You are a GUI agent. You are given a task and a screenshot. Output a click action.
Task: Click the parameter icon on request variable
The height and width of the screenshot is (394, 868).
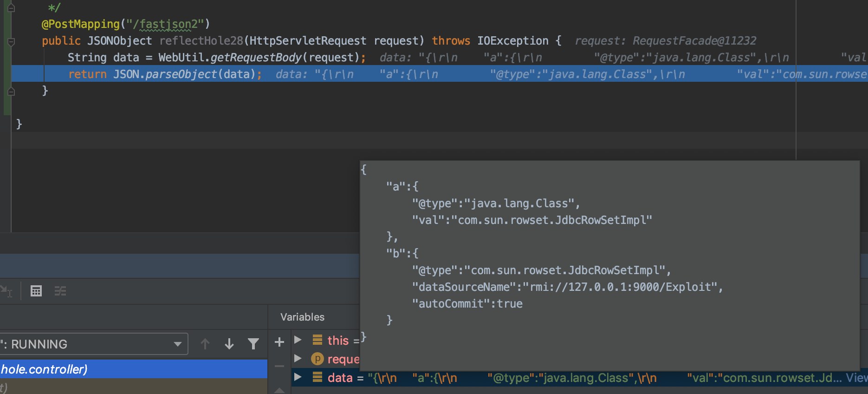(317, 359)
